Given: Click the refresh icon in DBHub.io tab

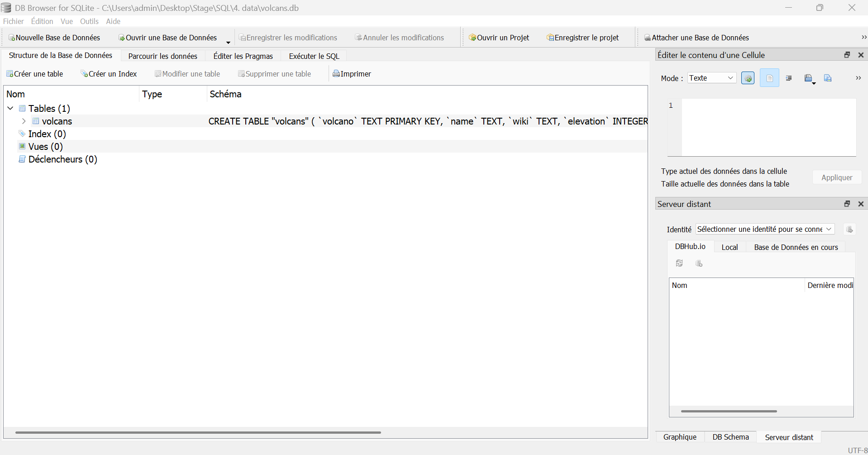Looking at the screenshot, I should tap(679, 263).
